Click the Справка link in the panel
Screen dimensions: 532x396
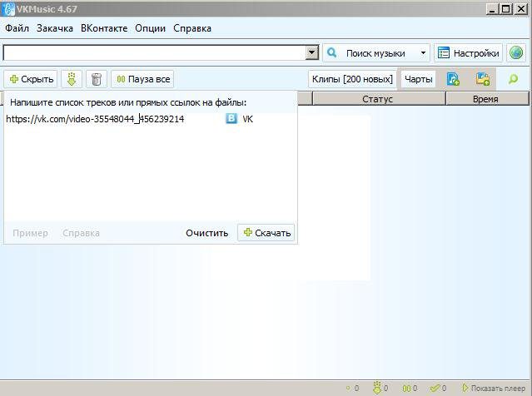coord(81,233)
